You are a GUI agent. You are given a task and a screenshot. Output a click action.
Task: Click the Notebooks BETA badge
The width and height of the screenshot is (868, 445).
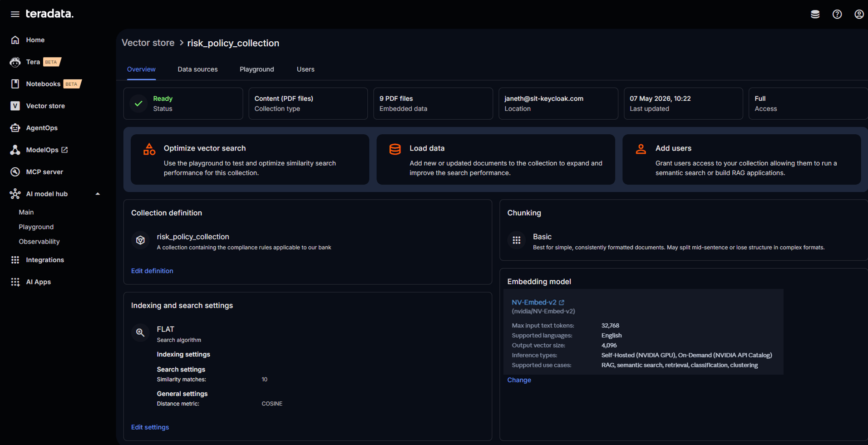click(x=72, y=84)
